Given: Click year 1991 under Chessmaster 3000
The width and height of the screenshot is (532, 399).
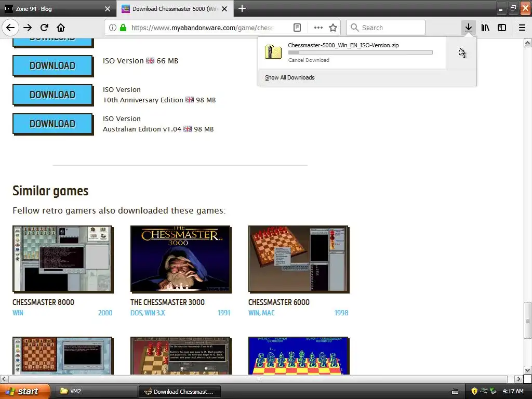Looking at the screenshot, I should 223,313.
